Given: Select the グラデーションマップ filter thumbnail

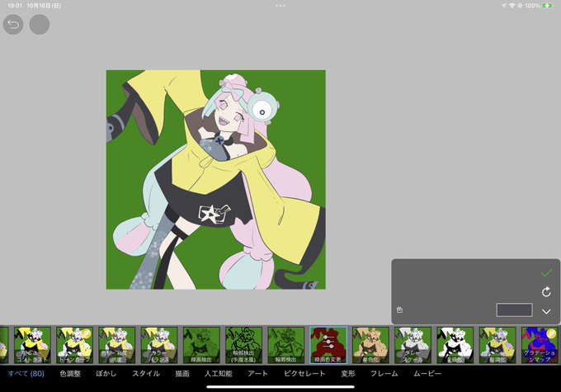Looking at the screenshot, I should [x=540, y=345].
